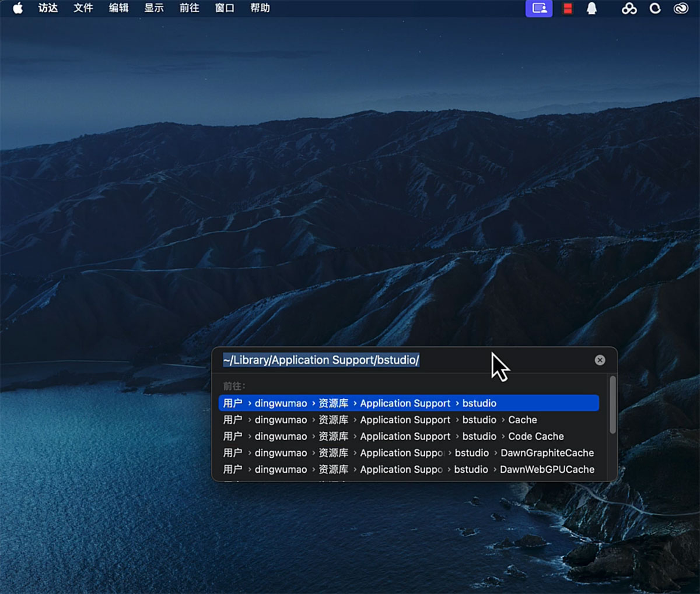Click the red status icon in menu bar
Viewport: 700px width, 594px height.
(567, 8)
